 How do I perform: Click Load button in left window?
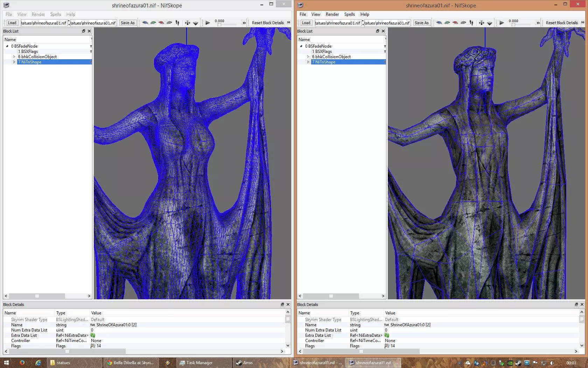tap(12, 23)
